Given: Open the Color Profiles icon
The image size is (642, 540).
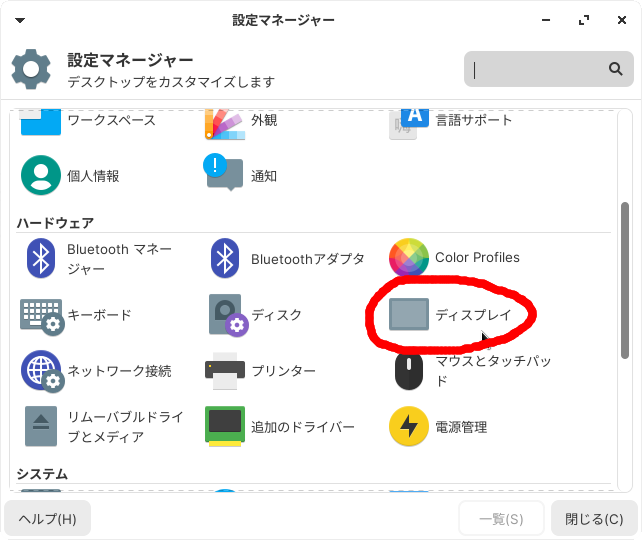Looking at the screenshot, I should point(409,257).
